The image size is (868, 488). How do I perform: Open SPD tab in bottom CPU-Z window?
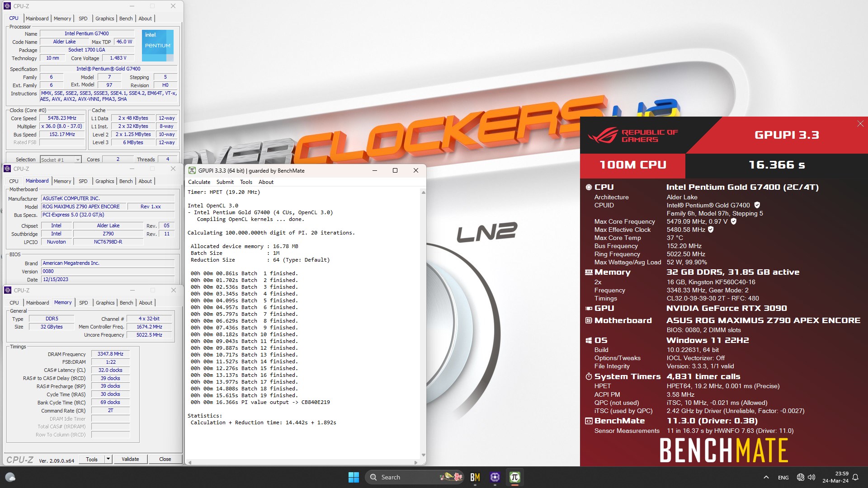[x=84, y=303]
